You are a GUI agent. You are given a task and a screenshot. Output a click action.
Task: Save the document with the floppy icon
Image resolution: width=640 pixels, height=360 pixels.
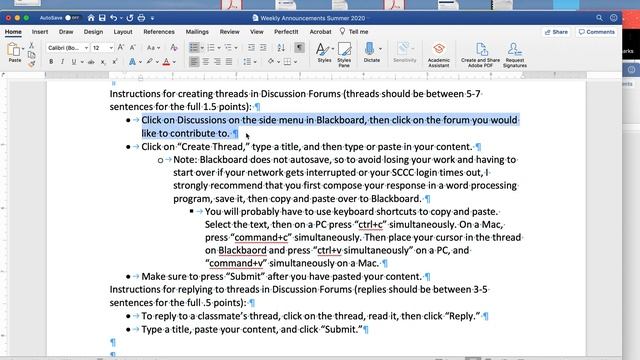(x=102, y=18)
